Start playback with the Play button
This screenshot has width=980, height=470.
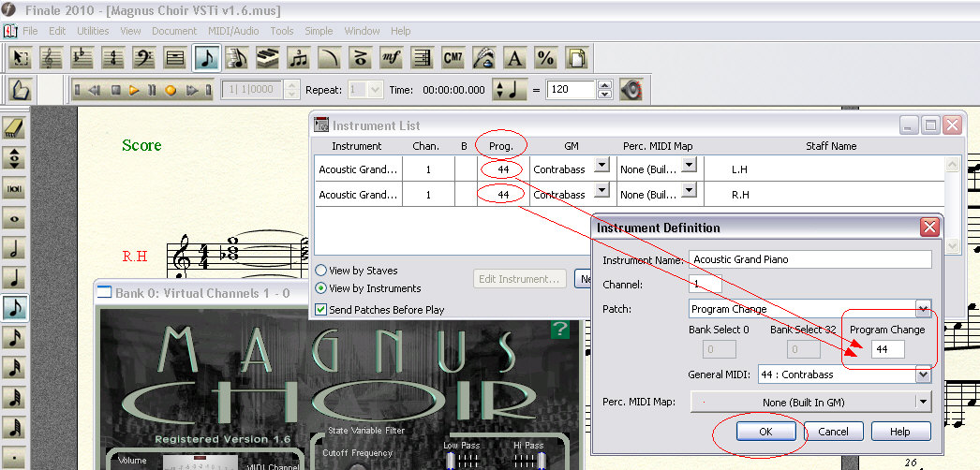pos(134,90)
